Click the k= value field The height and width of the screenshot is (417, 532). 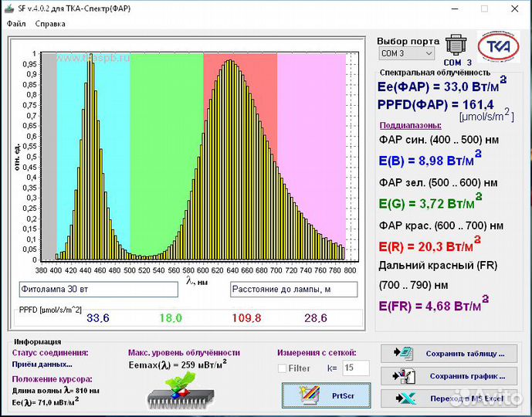point(356,368)
